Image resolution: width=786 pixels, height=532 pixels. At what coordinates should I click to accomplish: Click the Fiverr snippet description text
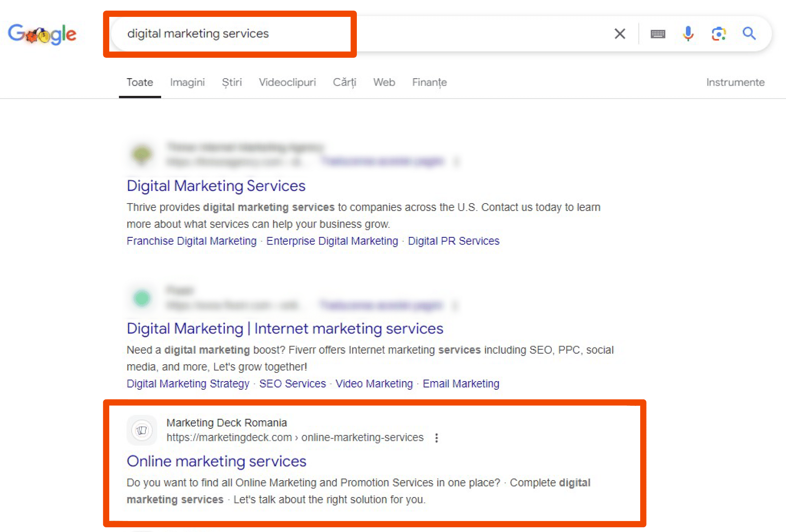(370, 358)
